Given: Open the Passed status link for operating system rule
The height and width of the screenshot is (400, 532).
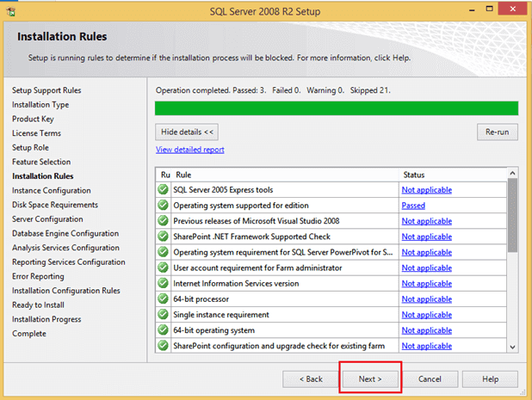Looking at the screenshot, I should (413, 206).
